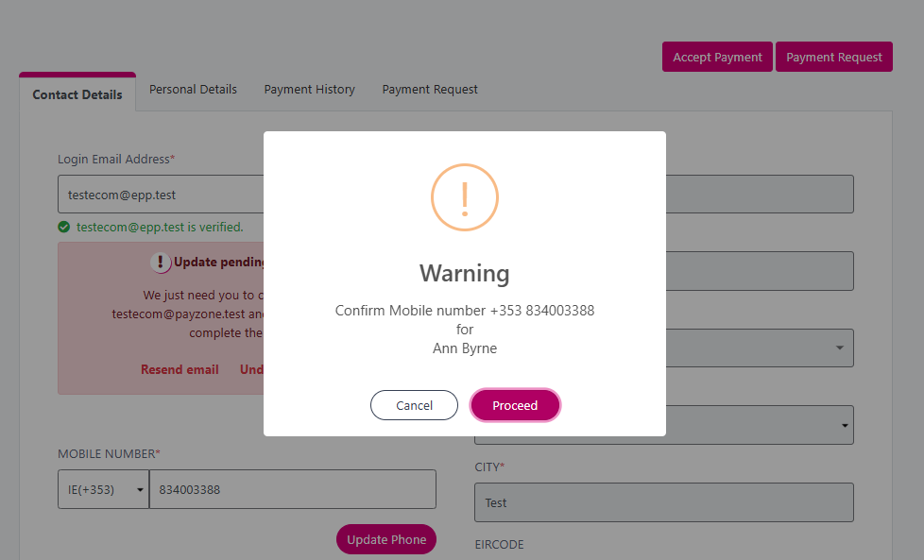Click the Update pending exclamation icon
The width and height of the screenshot is (924, 560).
click(161, 262)
